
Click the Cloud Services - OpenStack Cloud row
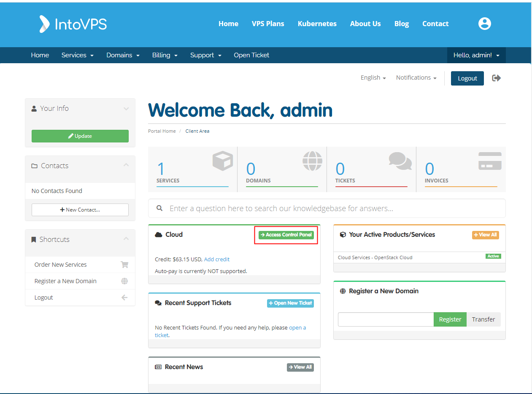point(419,257)
